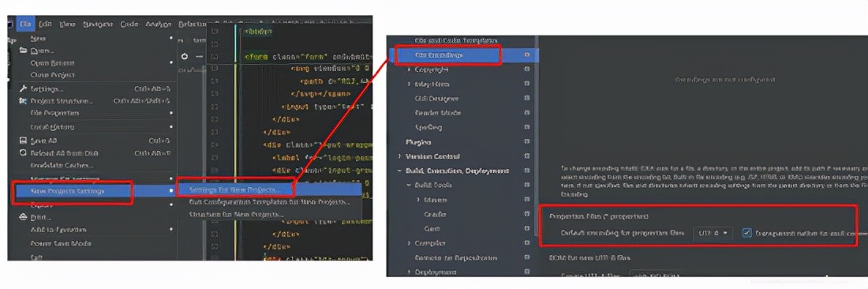Select Plugins in settings tree
Image resolution: width=868 pixels, height=289 pixels.
click(419, 142)
